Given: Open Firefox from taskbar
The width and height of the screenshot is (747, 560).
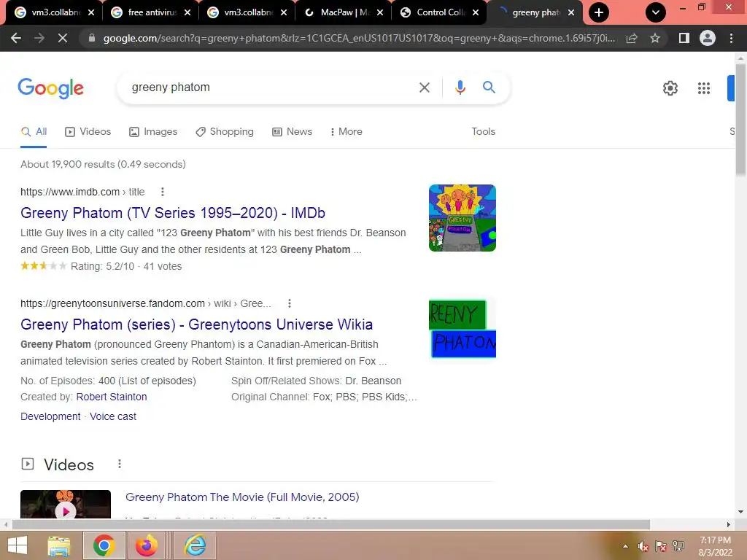Looking at the screenshot, I should coord(147,545).
